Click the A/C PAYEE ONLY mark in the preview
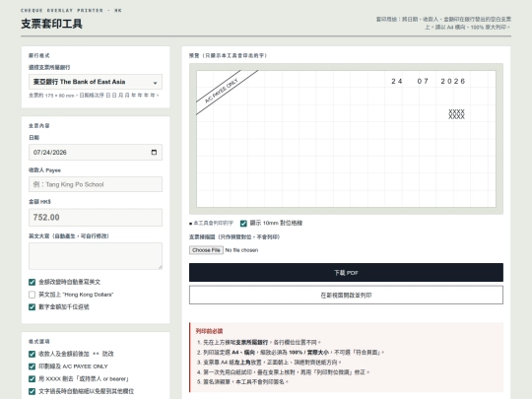Screen dimensions: 532x399 coord(222,91)
